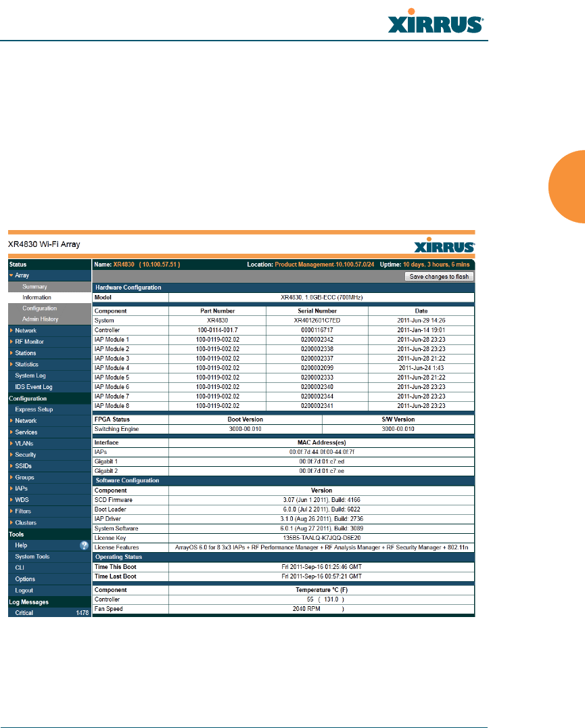
Task: Expand RF Monitor section
Action: tap(29, 342)
